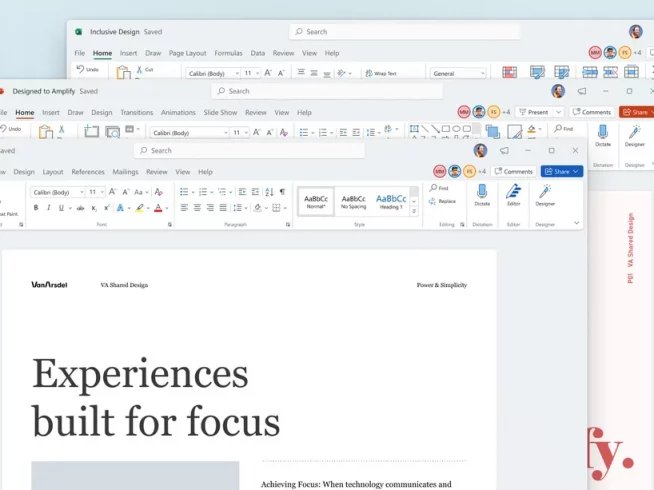
Task: Open the References tab in Word
Action: pyautogui.click(x=88, y=172)
